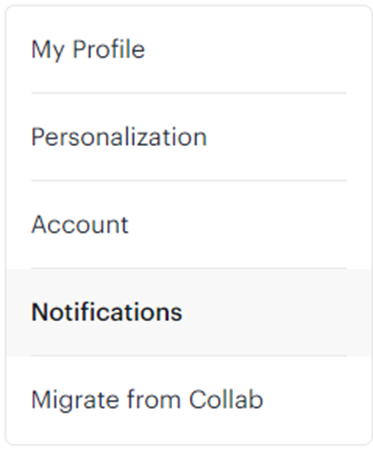Show Personalization preferences from the sidebar
The width and height of the screenshot is (373, 452).
click(x=189, y=137)
